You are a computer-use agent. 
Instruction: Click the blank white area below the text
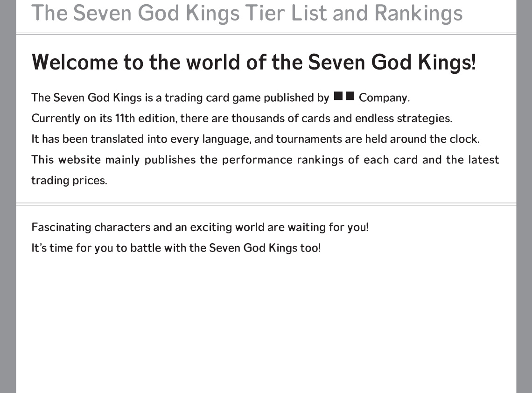(266, 327)
